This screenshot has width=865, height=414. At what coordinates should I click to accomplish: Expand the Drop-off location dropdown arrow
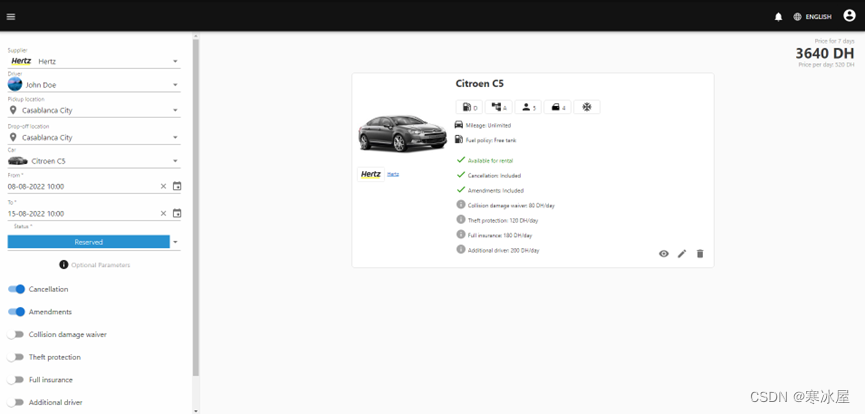click(175, 137)
